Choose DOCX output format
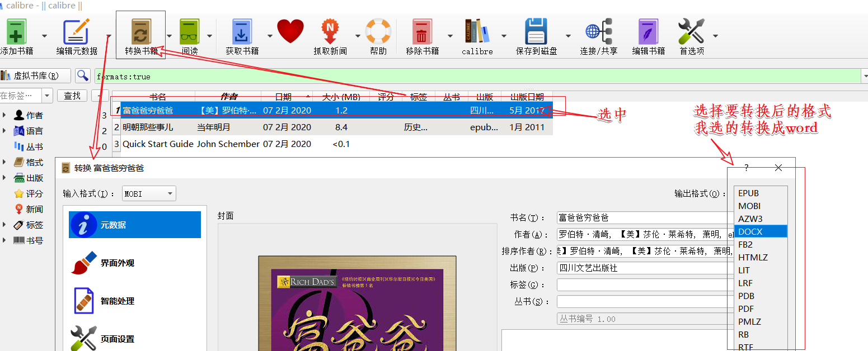The height and width of the screenshot is (351, 868). click(x=761, y=231)
